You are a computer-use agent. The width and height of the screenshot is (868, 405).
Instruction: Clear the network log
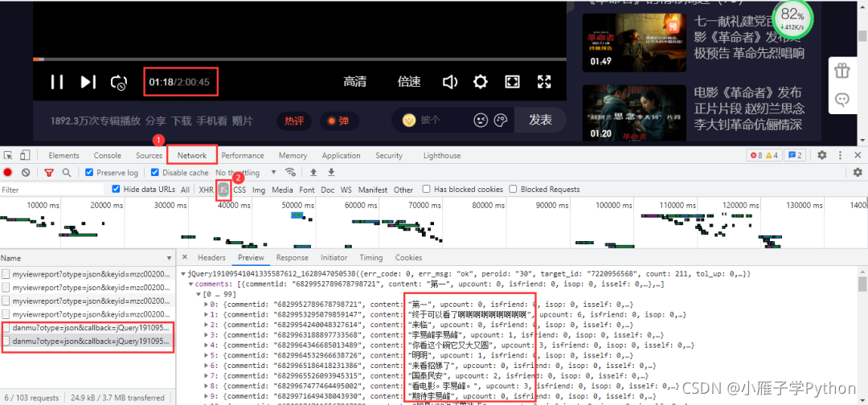click(x=26, y=173)
